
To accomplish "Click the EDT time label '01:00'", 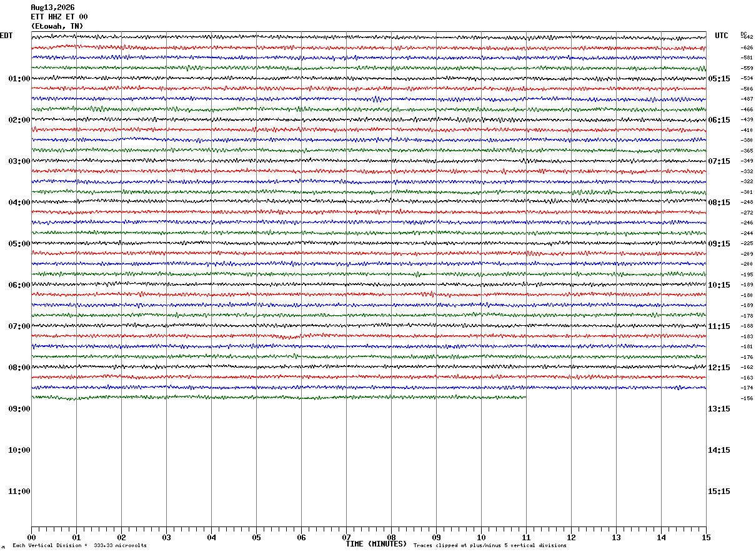I will tap(19, 79).
